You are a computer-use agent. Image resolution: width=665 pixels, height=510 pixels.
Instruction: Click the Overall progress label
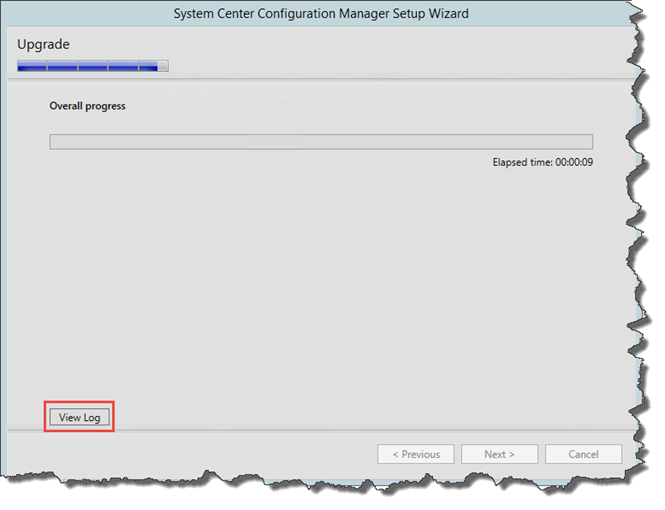[87, 106]
